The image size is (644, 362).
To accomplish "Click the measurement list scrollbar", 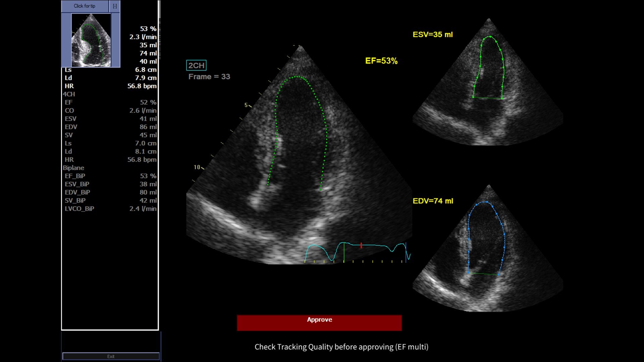I will (160, 10).
